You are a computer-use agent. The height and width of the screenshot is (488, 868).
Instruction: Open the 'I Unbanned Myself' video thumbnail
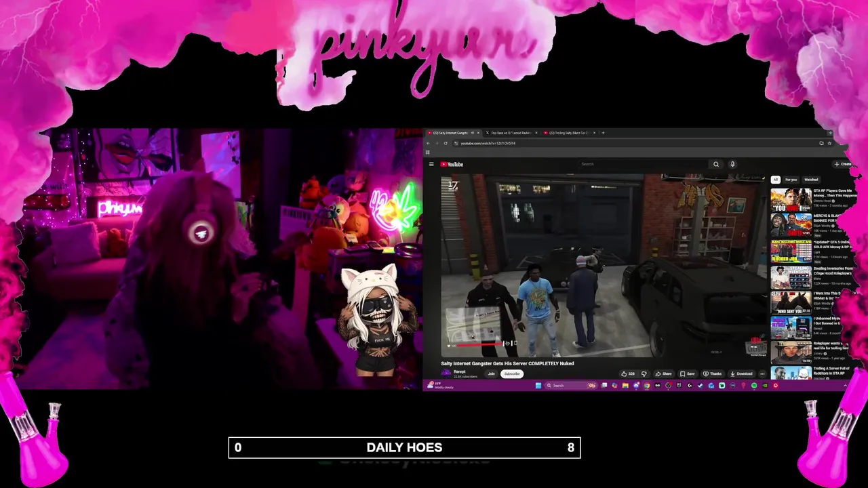coord(791,329)
